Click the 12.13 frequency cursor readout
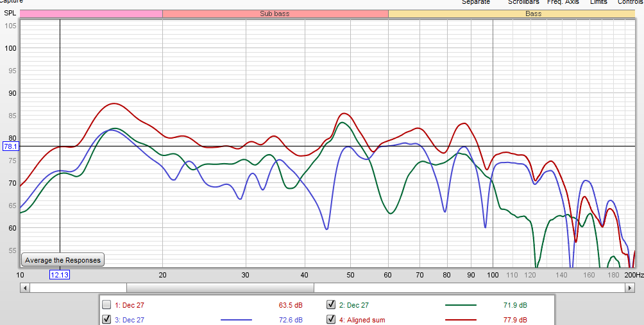 click(60, 275)
